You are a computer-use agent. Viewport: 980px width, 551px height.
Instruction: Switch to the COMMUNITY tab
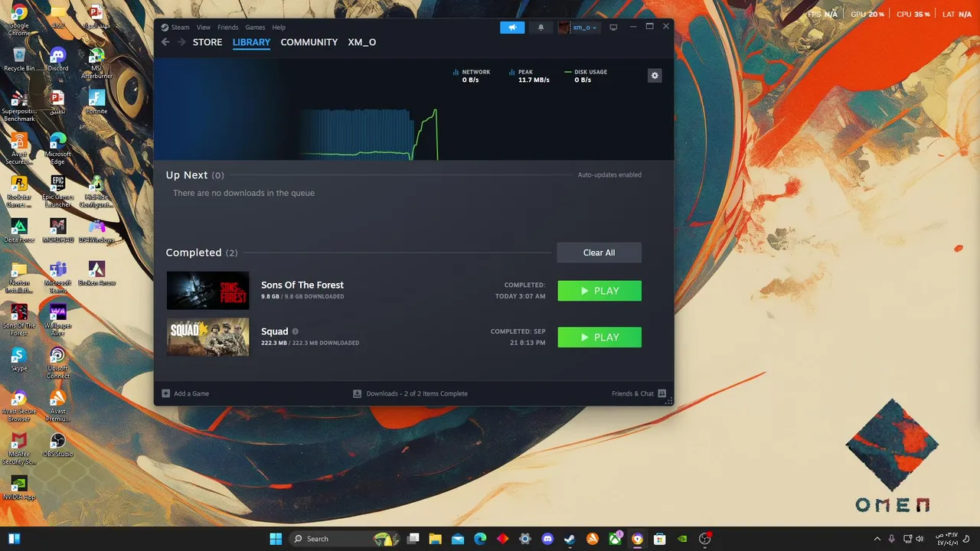tap(309, 42)
